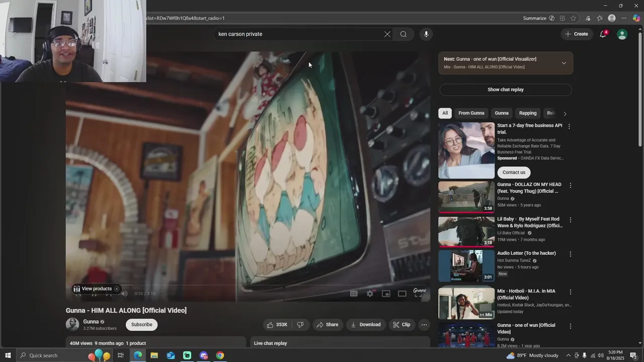Mute the video volume
This screenshot has height=362, width=644.
pos(124,294)
